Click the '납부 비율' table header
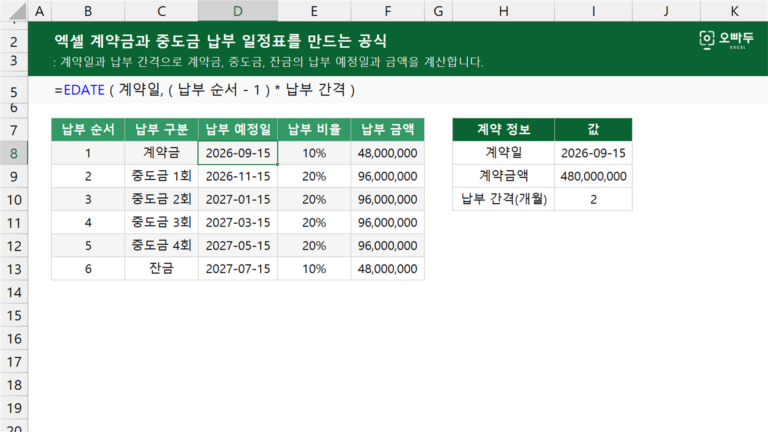 tap(314, 129)
